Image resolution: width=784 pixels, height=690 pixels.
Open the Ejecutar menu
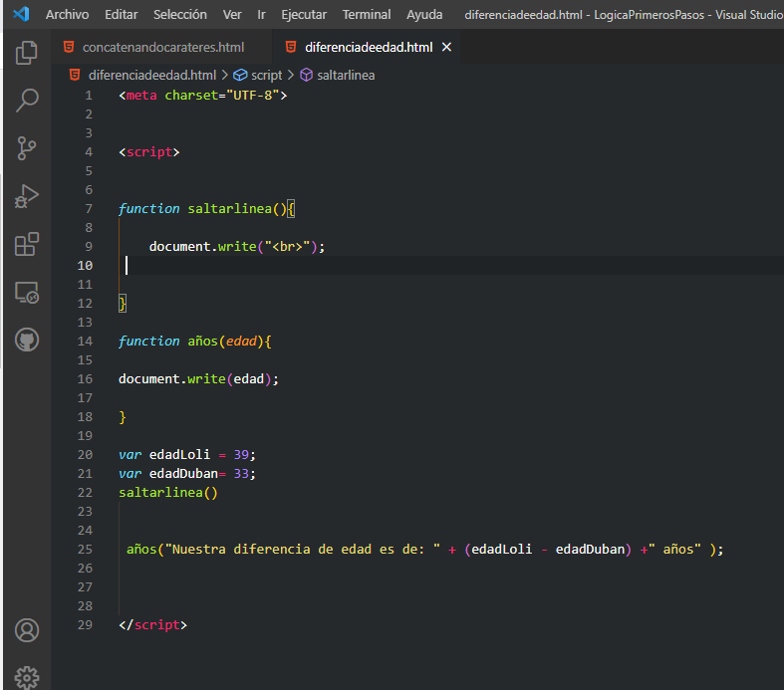(304, 15)
